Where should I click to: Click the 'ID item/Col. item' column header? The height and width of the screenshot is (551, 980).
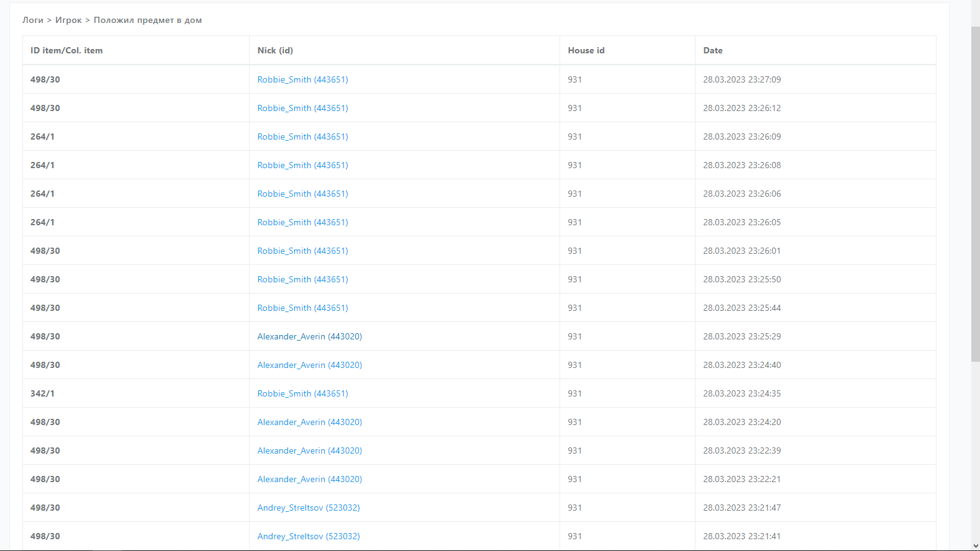(x=66, y=50)
